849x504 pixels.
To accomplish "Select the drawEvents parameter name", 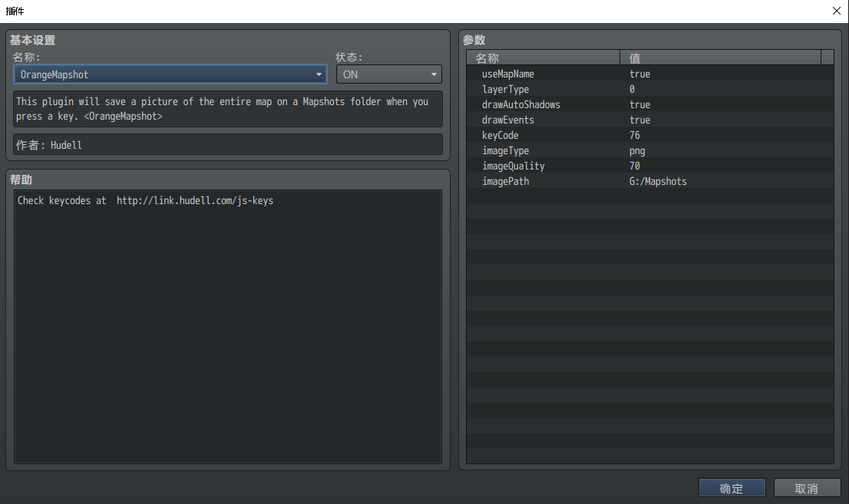I will [508, 120].
